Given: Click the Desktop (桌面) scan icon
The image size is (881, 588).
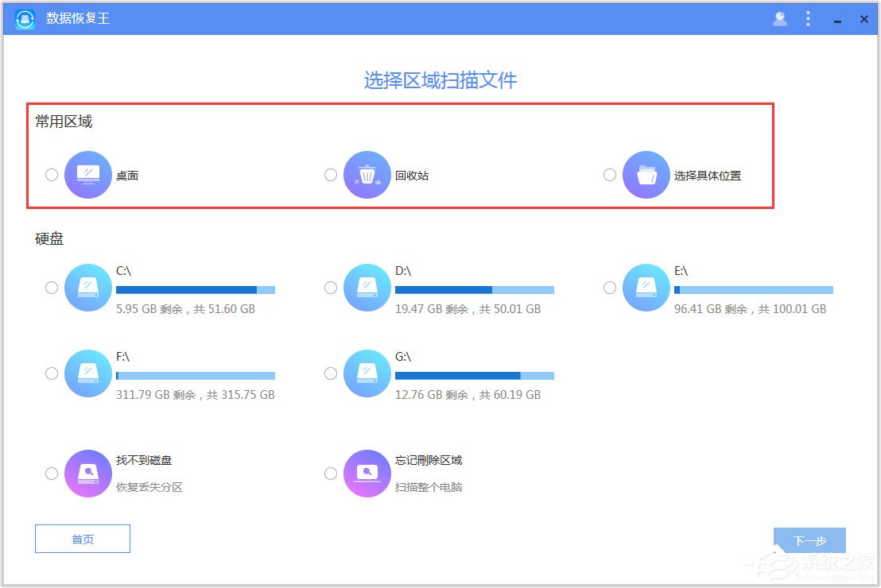Looking at the screenshot, I should pyautogui.click(x=87, y=175).
